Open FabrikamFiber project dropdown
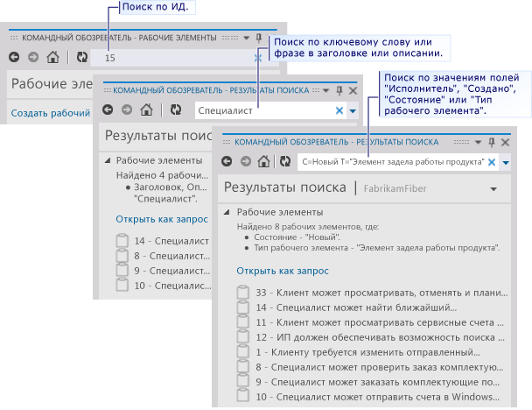532x410 pixels. pyautogui.click(x=493, y=189)
